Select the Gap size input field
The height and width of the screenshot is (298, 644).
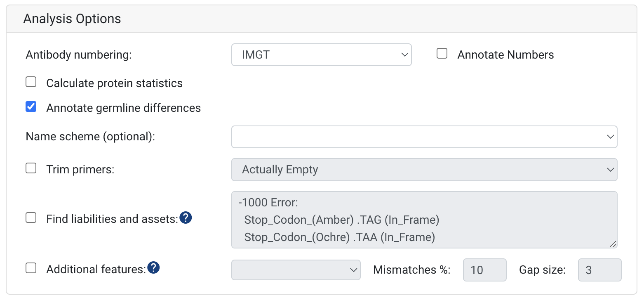pyautogui.click(x=599, y=270)
